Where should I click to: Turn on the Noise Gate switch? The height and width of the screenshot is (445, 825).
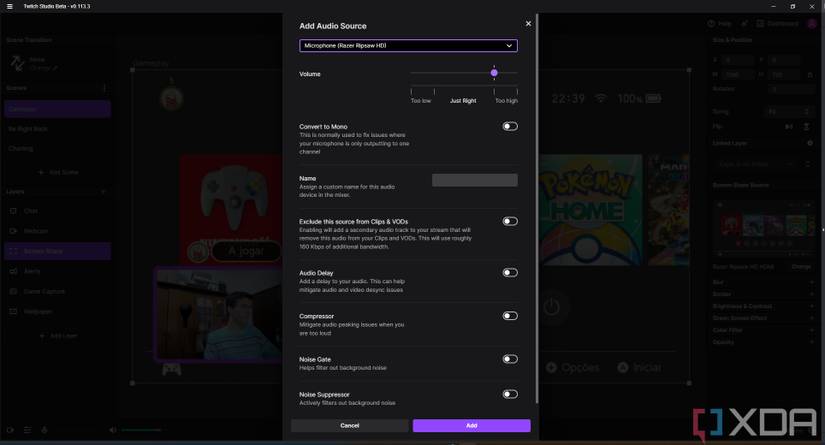pyautogui.click(x=510, y=359)
